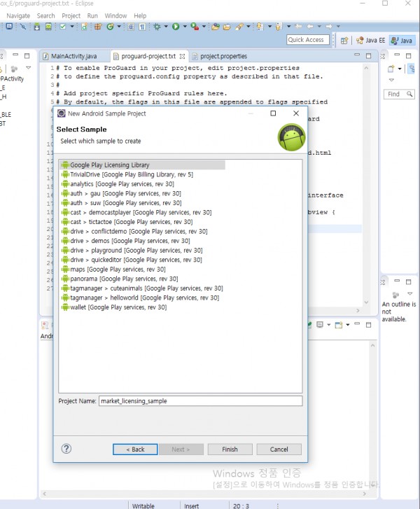Image resolution: width=420 pixels, height=509 pixels.
Task: Click the Previous Annotation toolbar icon
Action: [279, 27]
